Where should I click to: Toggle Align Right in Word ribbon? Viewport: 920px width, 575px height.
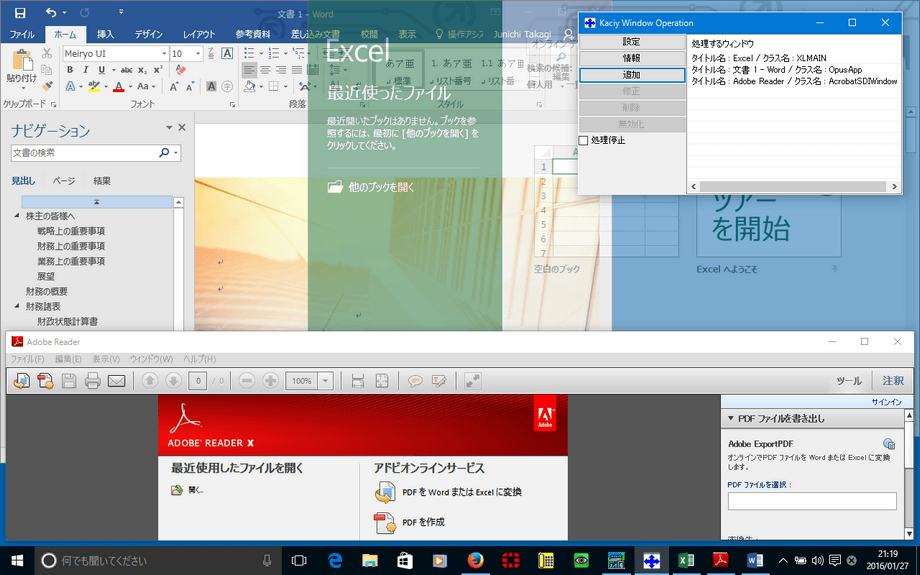tap(281, 70)
